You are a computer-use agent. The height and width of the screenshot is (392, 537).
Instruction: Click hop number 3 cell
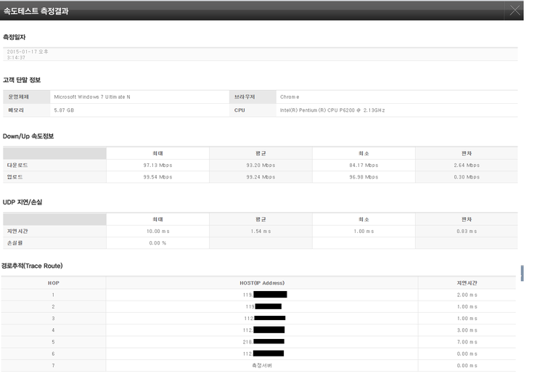53,319
